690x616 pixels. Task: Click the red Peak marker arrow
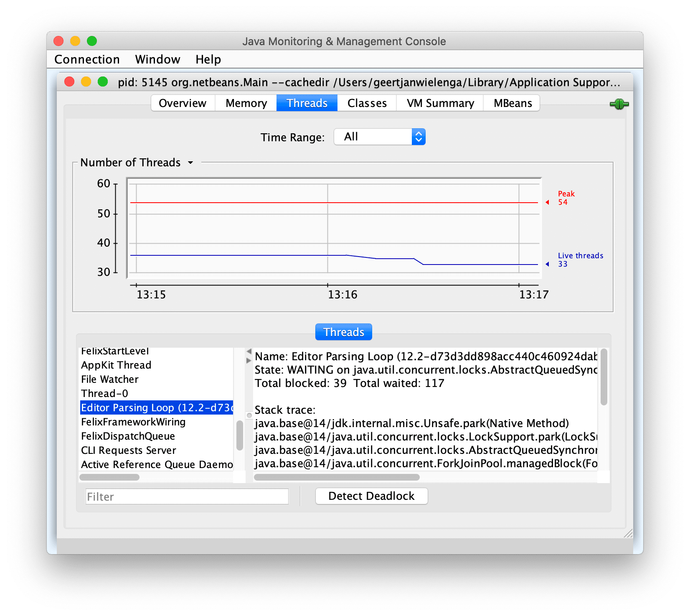pyautogui.click(x=547, y=202)
